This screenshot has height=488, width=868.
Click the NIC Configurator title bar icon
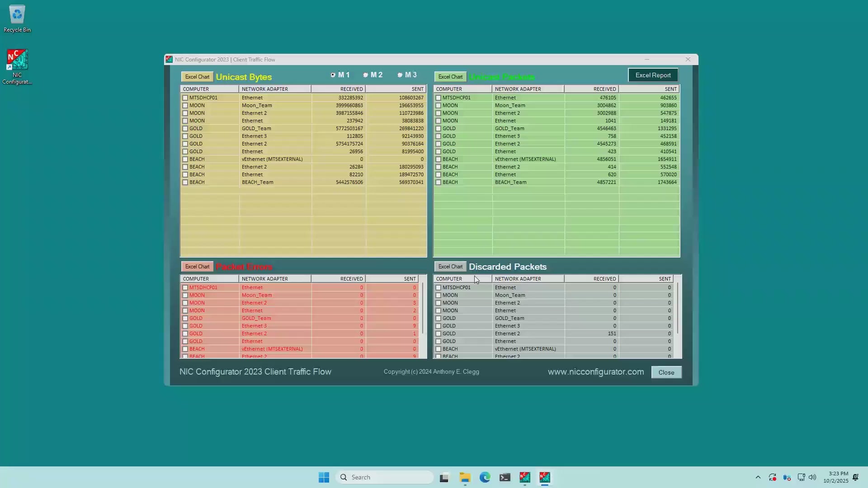[169, 59]
